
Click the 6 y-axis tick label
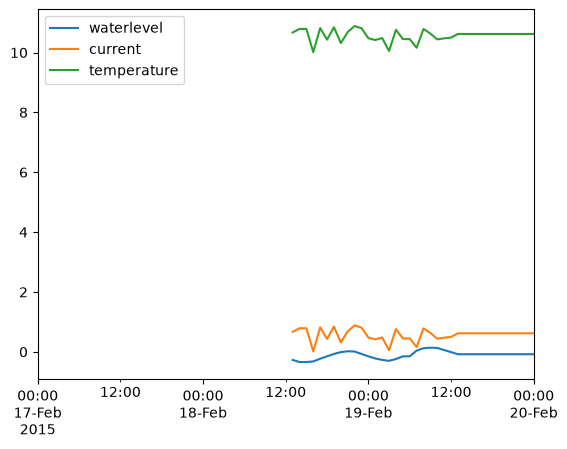coord(23,173)
